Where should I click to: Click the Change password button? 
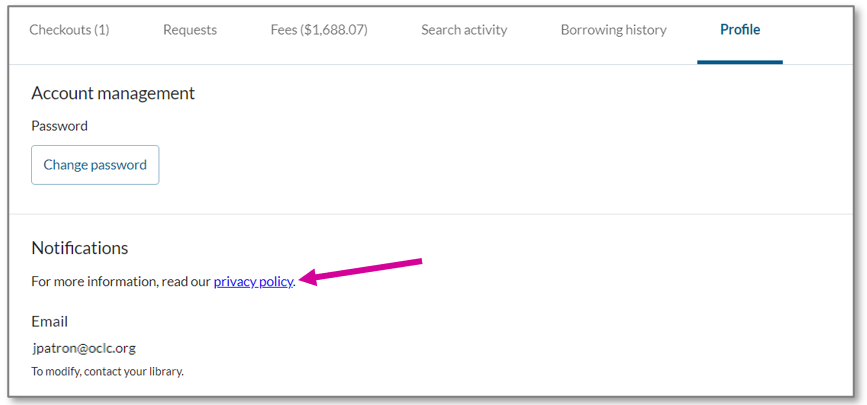click(95, 165)
